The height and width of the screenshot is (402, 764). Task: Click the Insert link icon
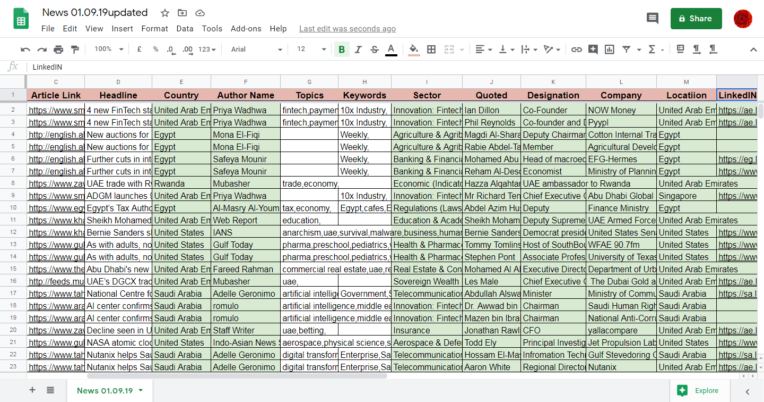tap(576, 49)
